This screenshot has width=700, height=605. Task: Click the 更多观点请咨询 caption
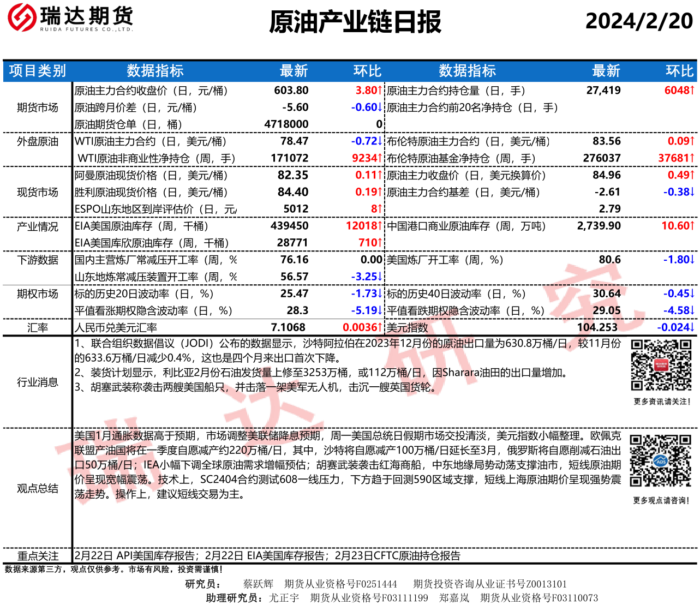(x=661, y=500)
